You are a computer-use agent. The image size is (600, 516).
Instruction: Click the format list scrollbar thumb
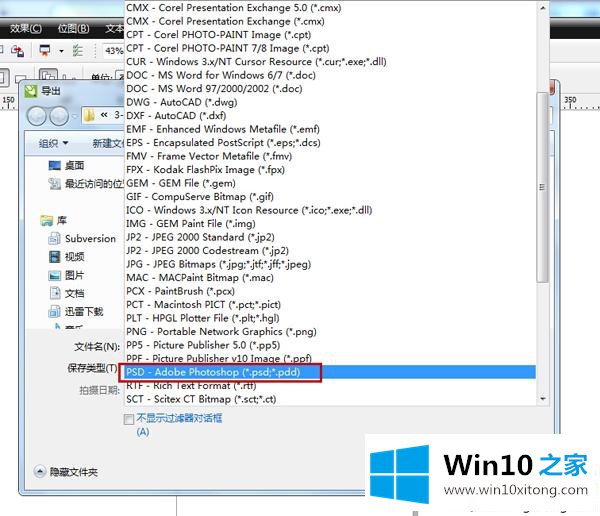[x=542, y=188]
